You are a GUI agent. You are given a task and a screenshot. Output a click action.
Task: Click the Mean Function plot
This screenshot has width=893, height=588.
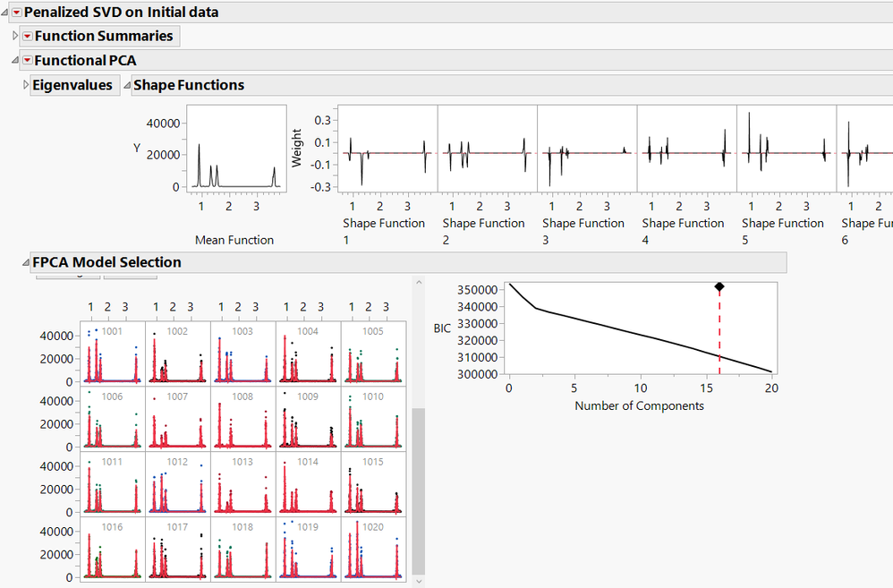236,149
